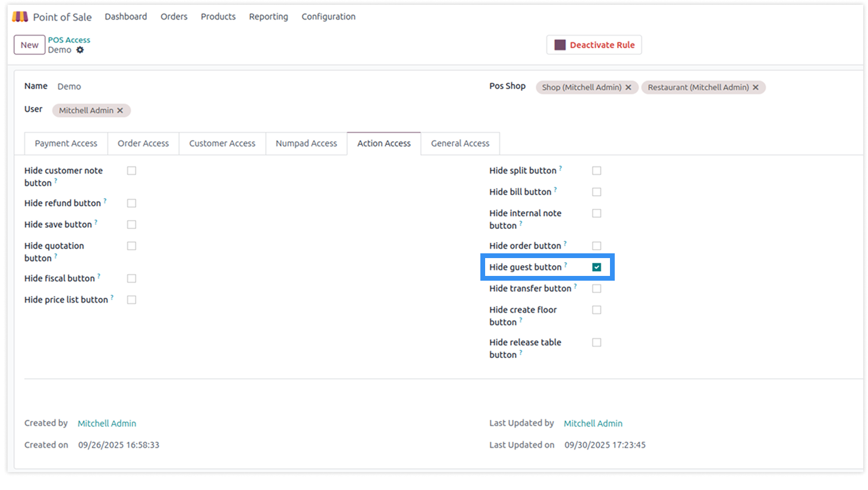868x490 pixels.
Task: Enable the Hide refund button checkbox
Action: coord(131,203)
